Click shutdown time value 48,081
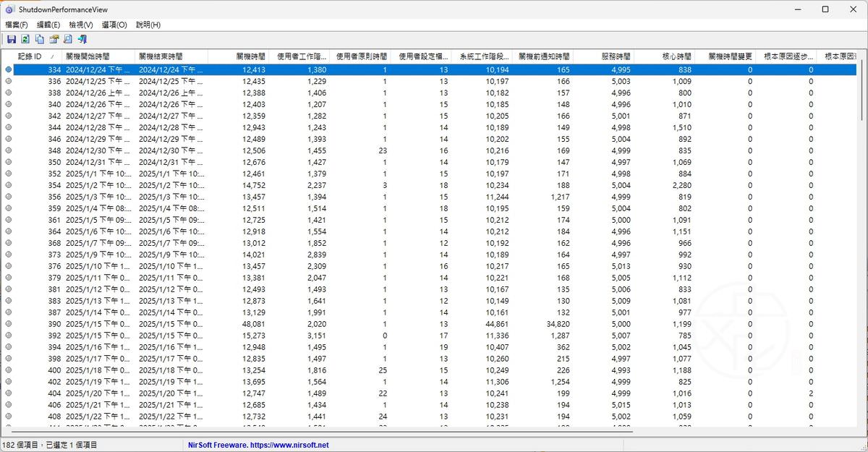 253,324
